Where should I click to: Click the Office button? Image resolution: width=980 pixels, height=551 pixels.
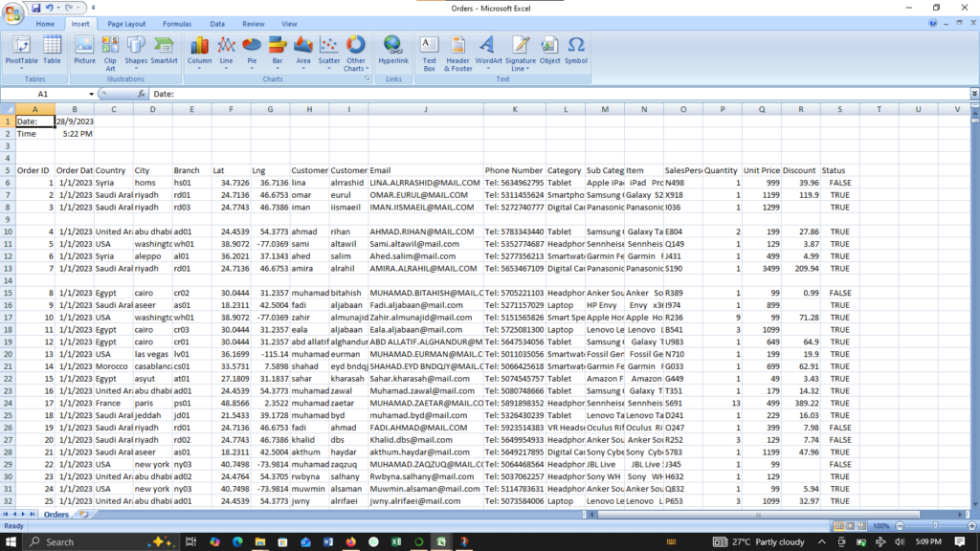[12, 12]
